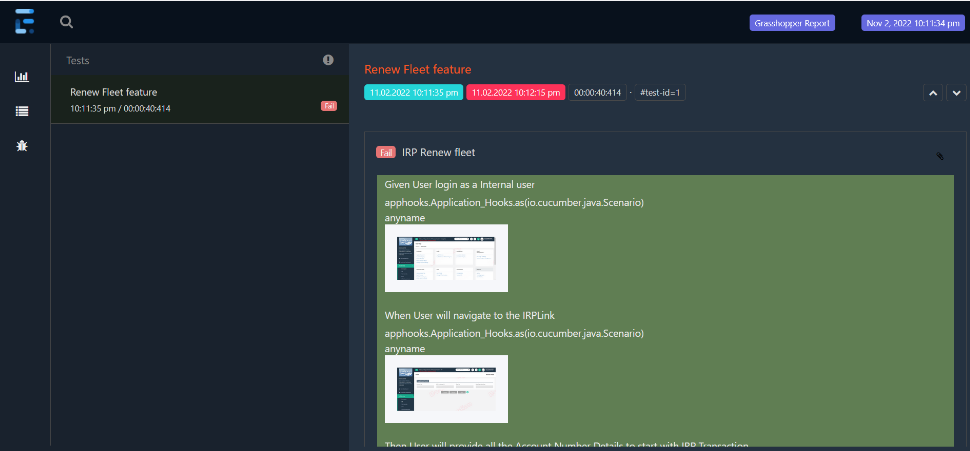Click Fail badge next to IRP Renew fleet

coord(386,152)
